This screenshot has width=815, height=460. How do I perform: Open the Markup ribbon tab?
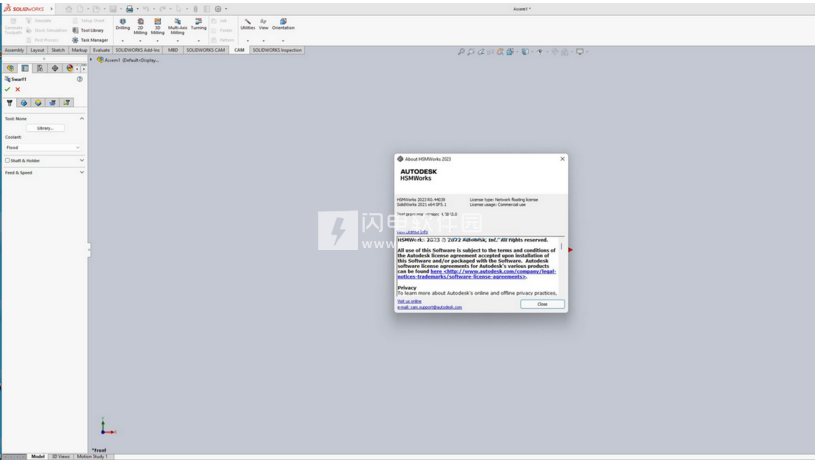click(79, 50)
